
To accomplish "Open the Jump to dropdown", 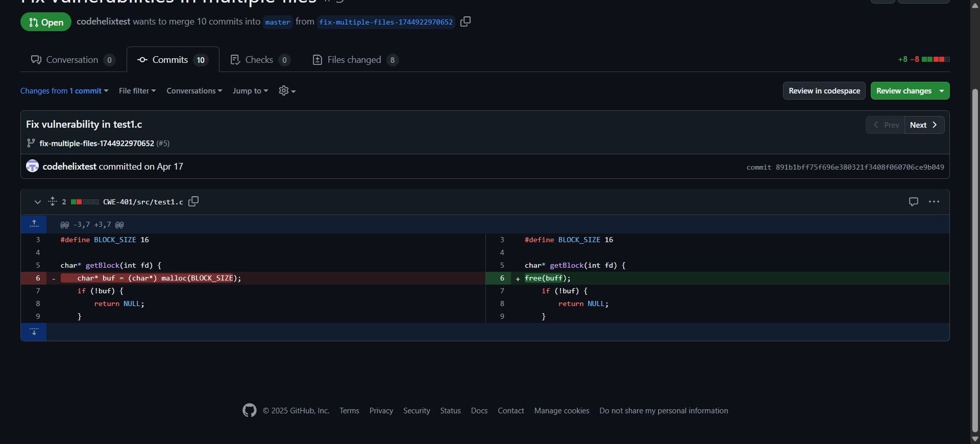I will [x=250, y=90].
